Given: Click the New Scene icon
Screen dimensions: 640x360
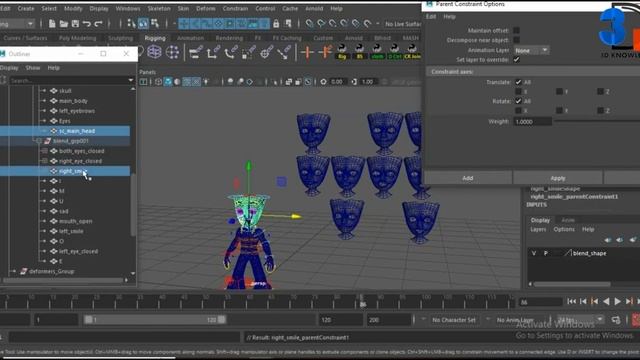Looking at the screenshot, I should (52, 24).
